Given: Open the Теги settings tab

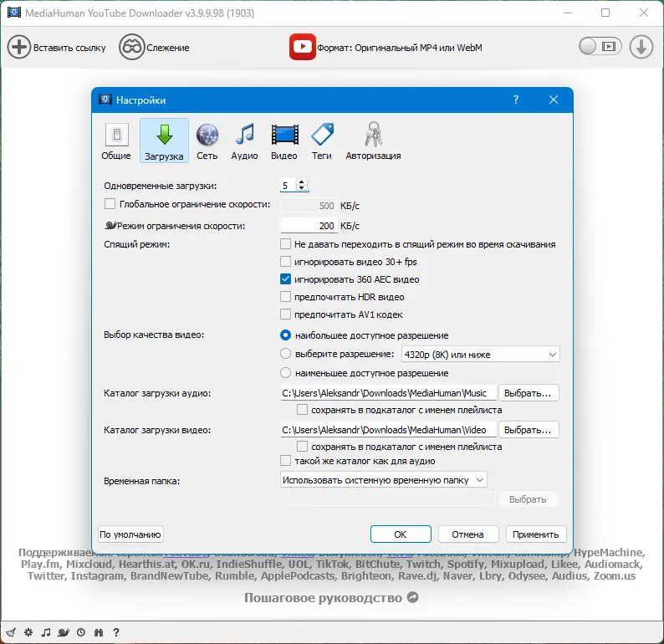Looking at the screenshot, I should (322, 141).
